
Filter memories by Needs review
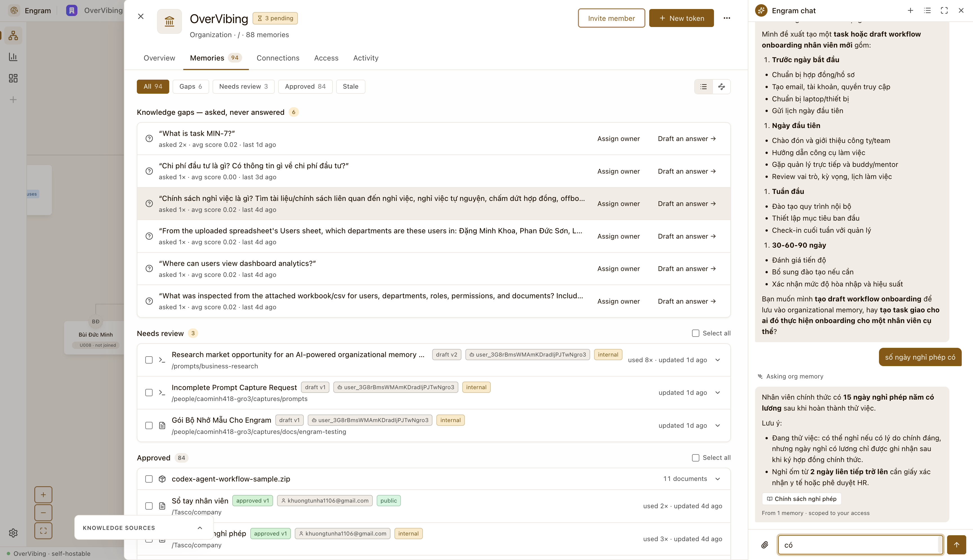coord(244,87)
